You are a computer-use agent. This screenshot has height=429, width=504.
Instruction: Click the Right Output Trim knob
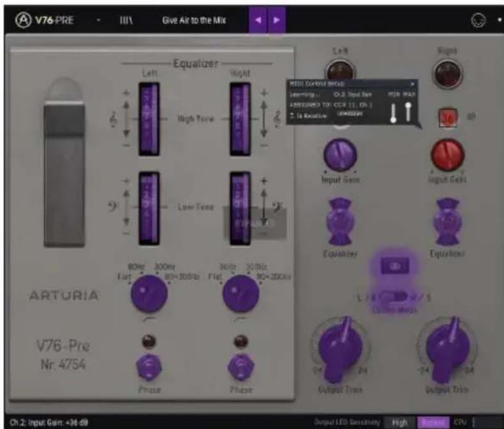point(448,349)
